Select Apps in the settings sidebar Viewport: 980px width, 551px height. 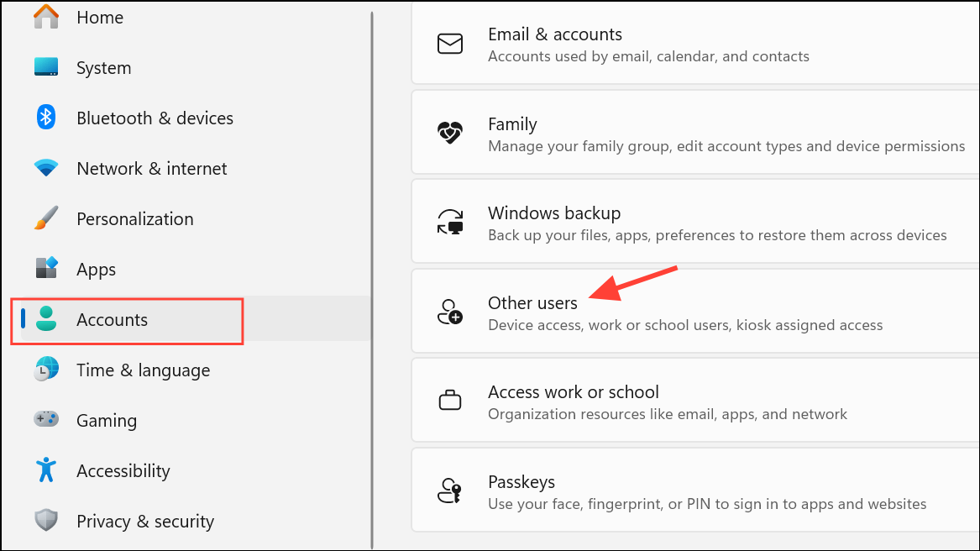click(x=96, y=270)
